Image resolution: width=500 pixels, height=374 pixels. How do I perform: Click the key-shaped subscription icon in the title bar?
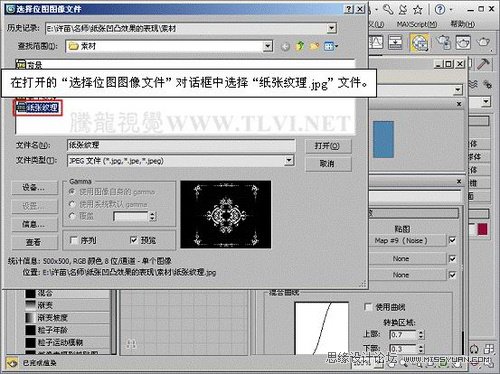(x=388, y=9)
